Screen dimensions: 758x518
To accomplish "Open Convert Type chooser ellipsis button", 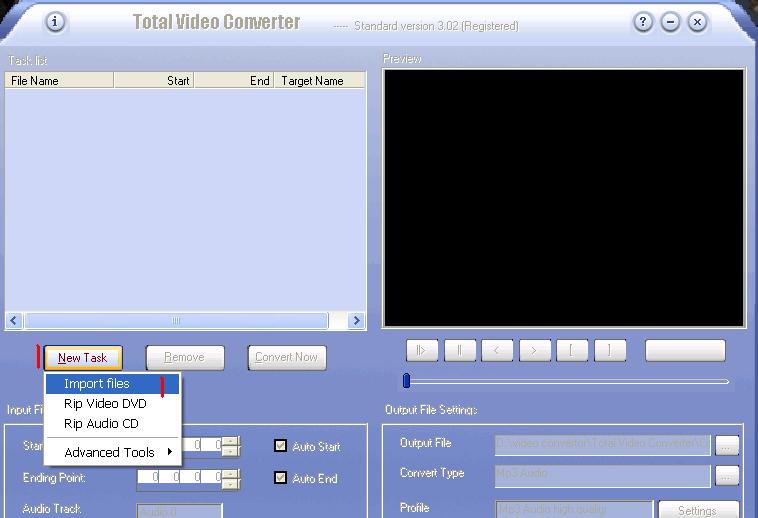I will (x=727, y=476).
